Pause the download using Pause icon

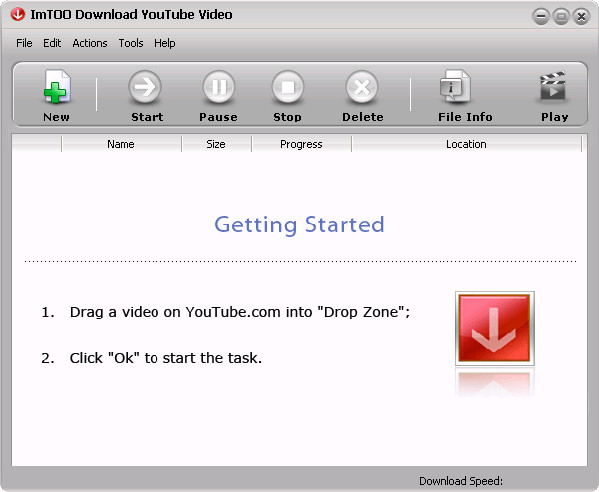[219, 88]
